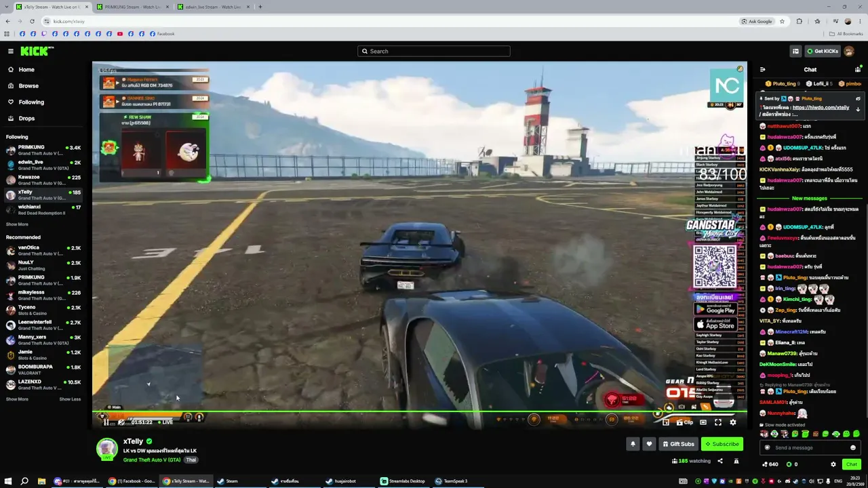Open Windows Start menu
868x488 pixels.
tap(8, 481)
